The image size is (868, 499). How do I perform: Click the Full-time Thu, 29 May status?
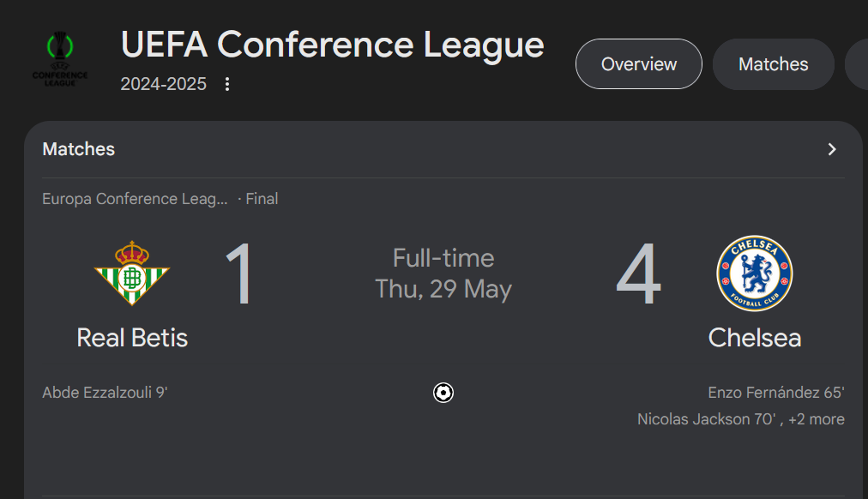(443, 274)
